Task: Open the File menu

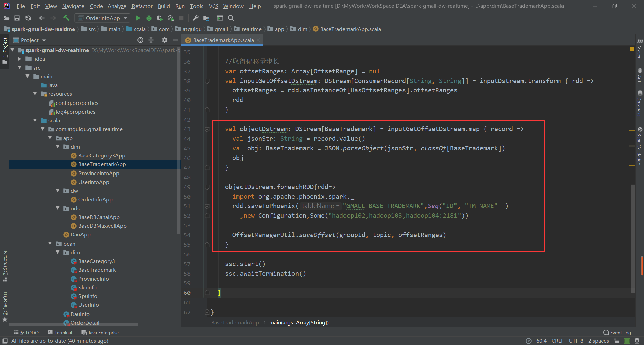Action: click(x=21, y=6)
